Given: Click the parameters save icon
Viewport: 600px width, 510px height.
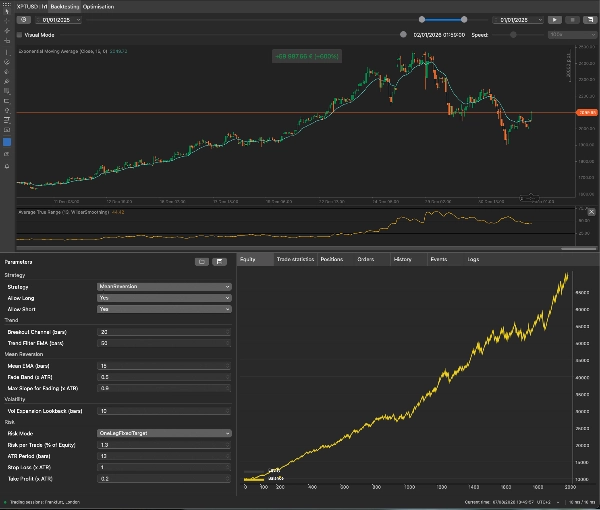Looking at the screenshot, I should pos(219,262).
